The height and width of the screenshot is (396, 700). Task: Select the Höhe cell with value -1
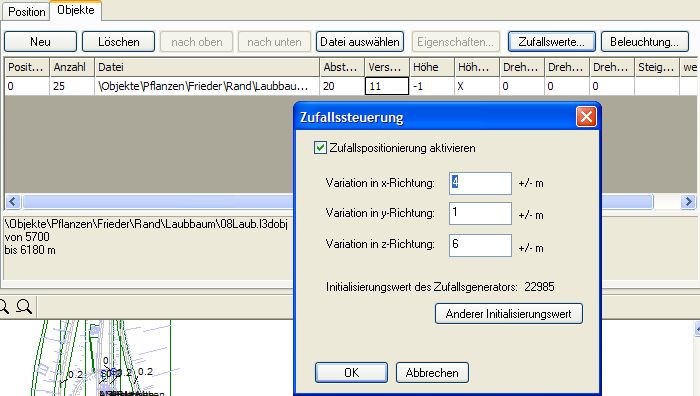(432, 86)
